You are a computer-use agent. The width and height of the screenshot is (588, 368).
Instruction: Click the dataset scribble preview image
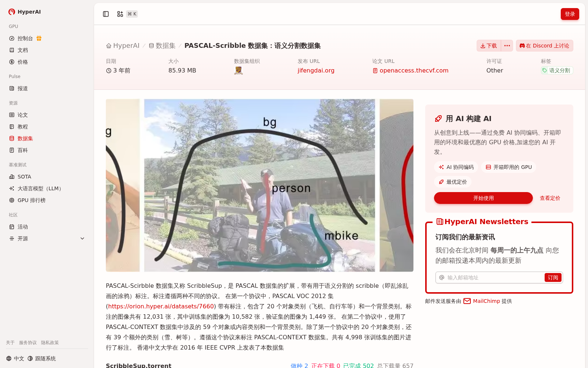259,185
